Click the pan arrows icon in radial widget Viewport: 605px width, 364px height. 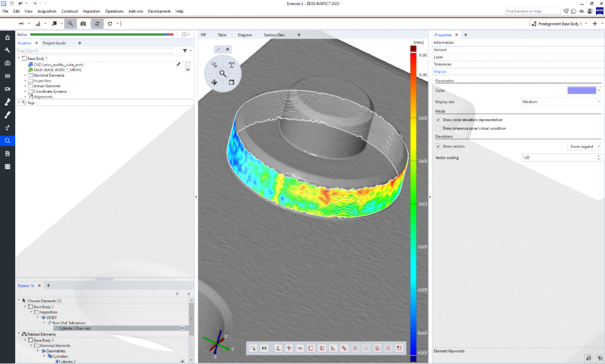[214, 82]
